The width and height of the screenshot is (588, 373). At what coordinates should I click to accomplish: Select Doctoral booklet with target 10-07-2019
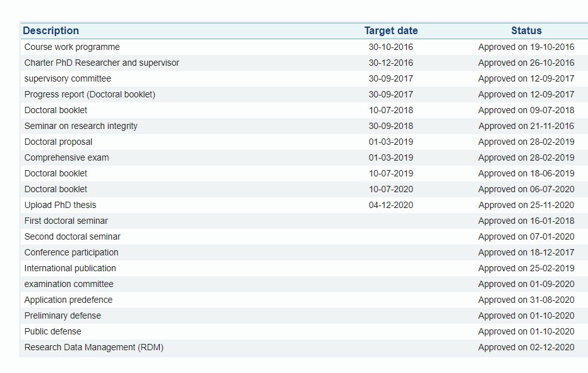[x=56, y=173]
